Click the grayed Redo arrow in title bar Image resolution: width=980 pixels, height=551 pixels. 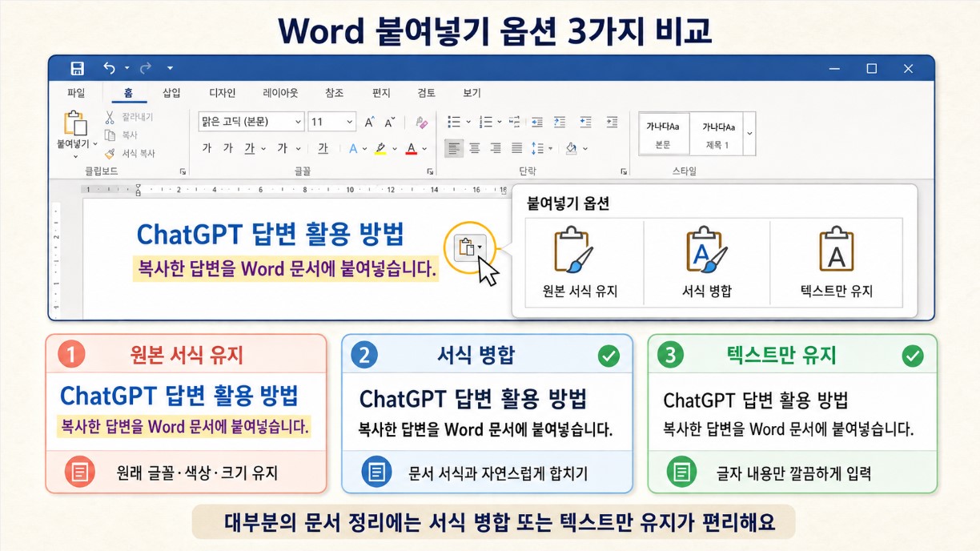click(146, 68)
